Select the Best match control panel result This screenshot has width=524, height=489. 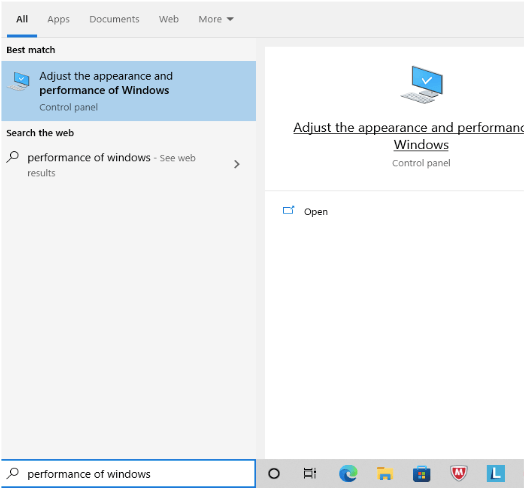pyautogui.click(x=129, y=91)
